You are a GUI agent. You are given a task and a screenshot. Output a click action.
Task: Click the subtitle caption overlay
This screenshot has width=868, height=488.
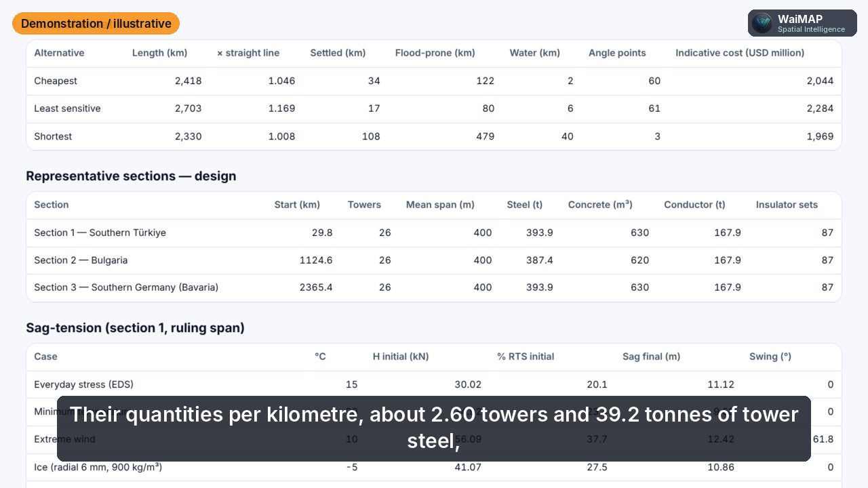point(434,428)
